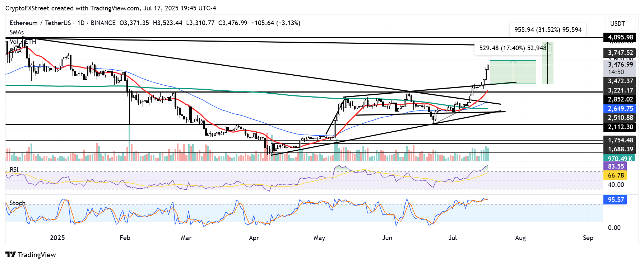Select the 955.94 (31.52%) measurement label
Image resolution: width=644 pixels, height=264 pixels.
pos(548,30)
